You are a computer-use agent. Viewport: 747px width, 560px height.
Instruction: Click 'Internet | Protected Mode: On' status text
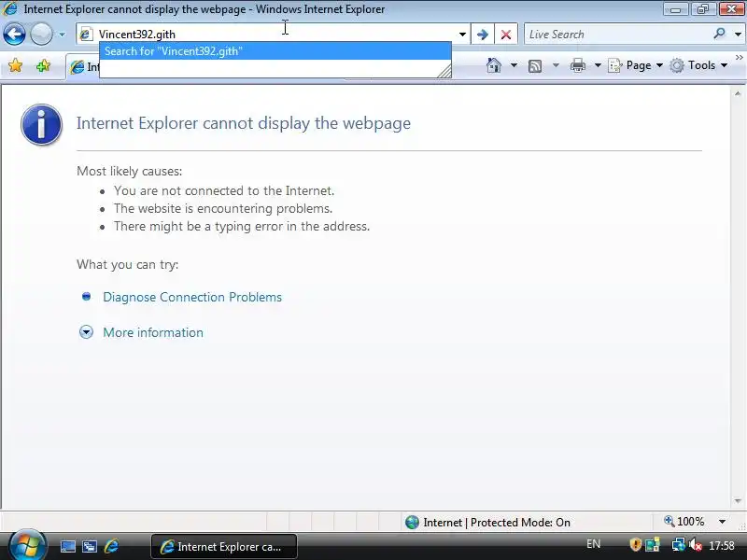click(497, 523)
